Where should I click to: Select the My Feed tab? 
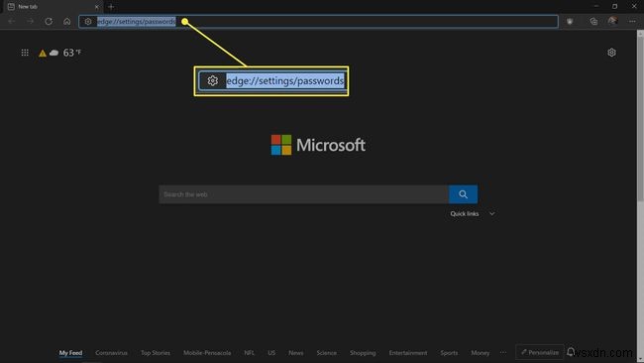[70, 353]
